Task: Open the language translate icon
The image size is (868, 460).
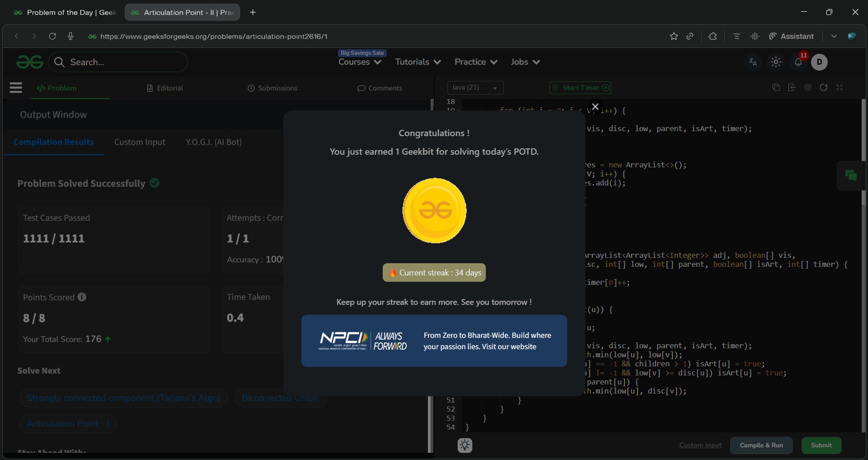Action: [753, 62]
